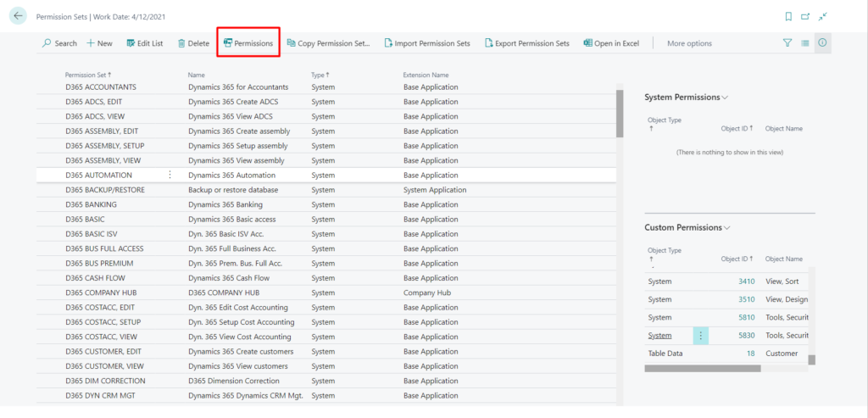
Task: Click Custom Permissions horizontal scrollbar
Action: coord(703,368)
